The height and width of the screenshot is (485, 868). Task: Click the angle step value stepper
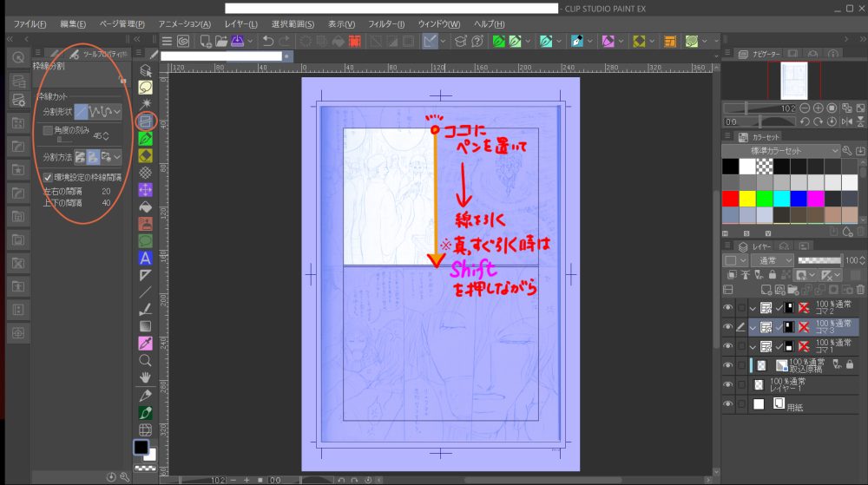[106, 135]
